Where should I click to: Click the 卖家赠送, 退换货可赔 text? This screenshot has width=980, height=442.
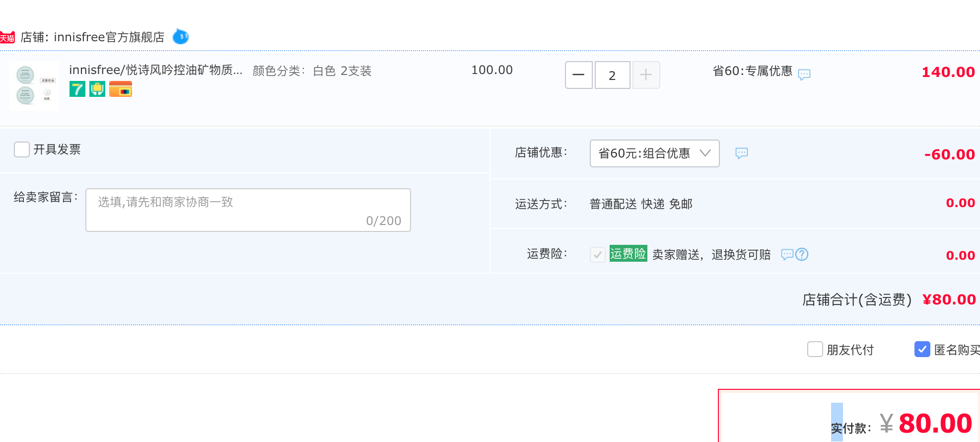pyautogui.click(x=711, y=255)
